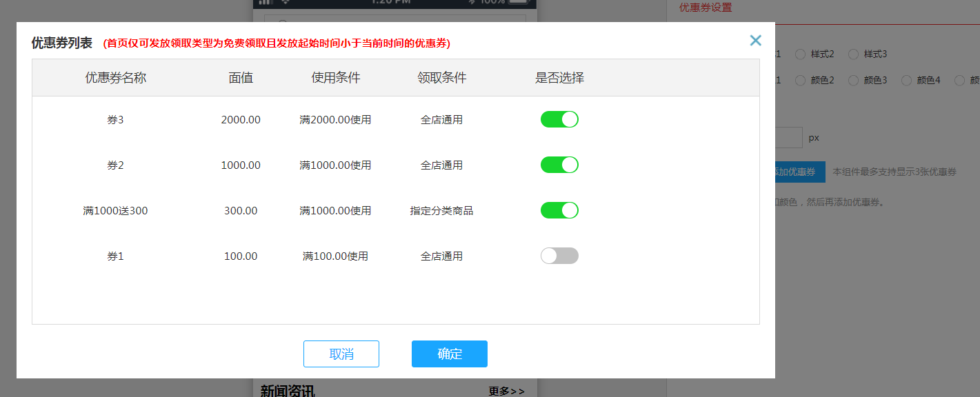Turn off the 券2 selection switch
This screenshot has height=397, width=980.
559,165
